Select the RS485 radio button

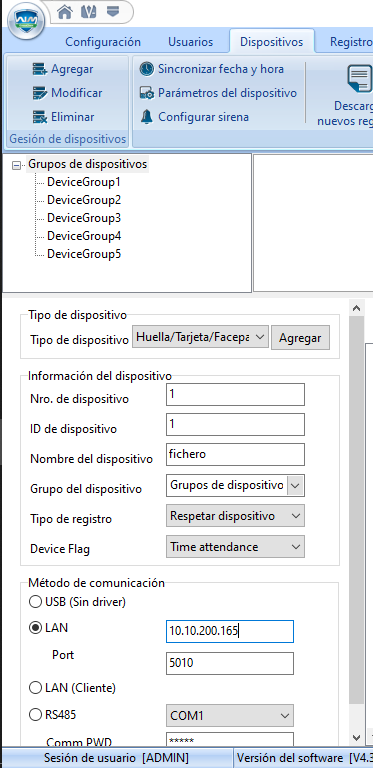pos(35,715)
